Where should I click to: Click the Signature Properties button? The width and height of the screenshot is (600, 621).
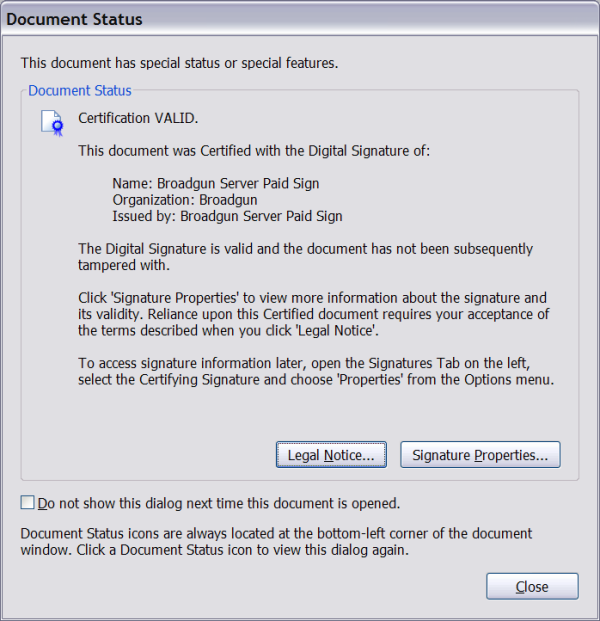[x=480, y=455]
